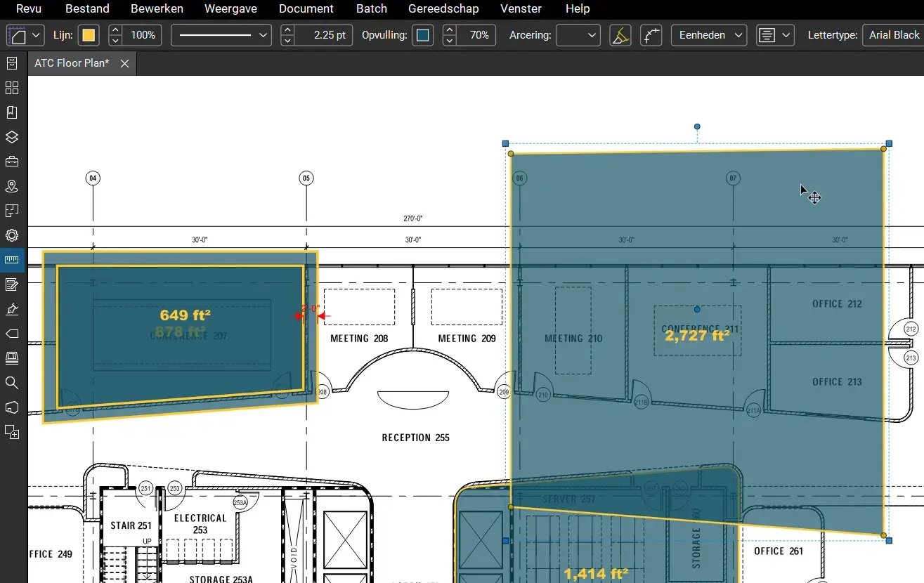
Task: Open the Lettertype Arial Black font dropdown
Action: [894, 35]
